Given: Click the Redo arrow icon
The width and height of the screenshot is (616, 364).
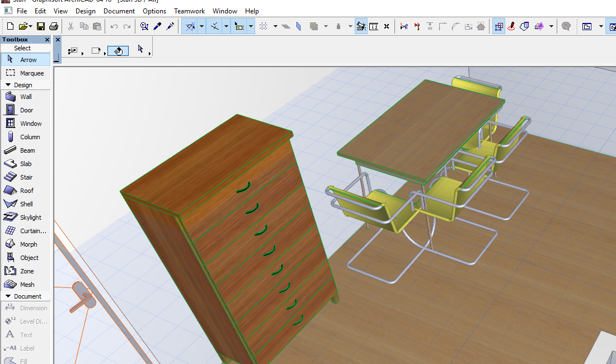Looking at the screenshot, I should click(x=127, y=26).
